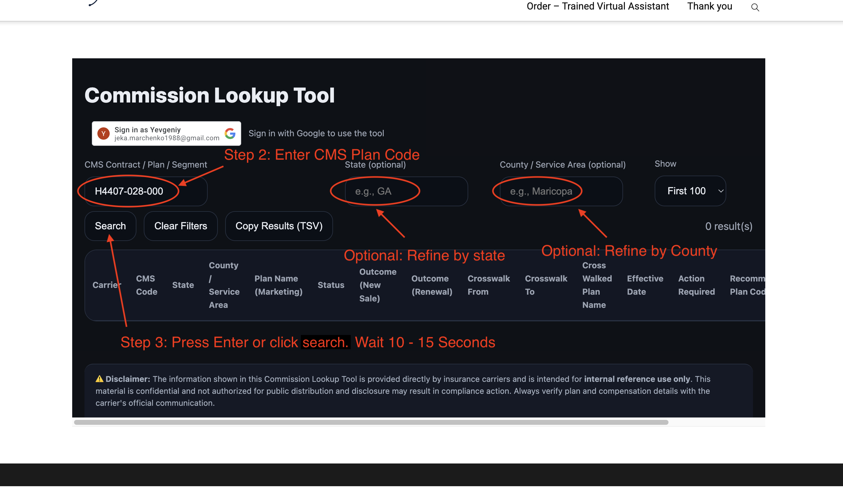The width and height of the screenshot is (843, 504).
Task: Open the First 100 show dropdown
Action: [x=690, y=191]
